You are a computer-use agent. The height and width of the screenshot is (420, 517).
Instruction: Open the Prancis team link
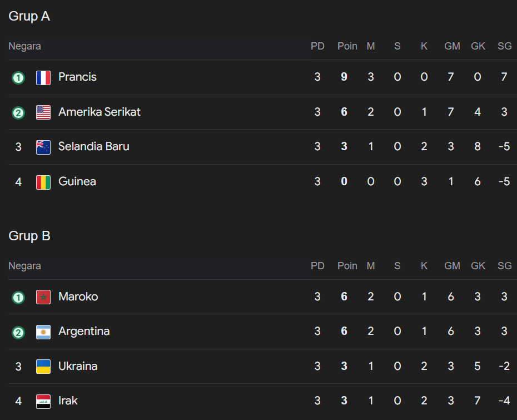77,77
